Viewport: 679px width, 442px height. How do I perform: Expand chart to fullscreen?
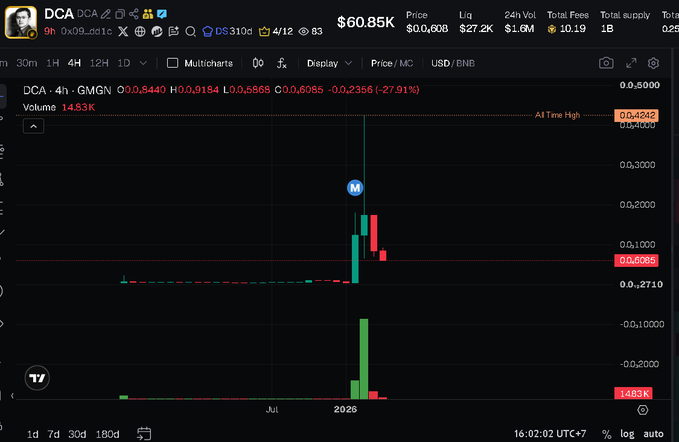point(631,63)
